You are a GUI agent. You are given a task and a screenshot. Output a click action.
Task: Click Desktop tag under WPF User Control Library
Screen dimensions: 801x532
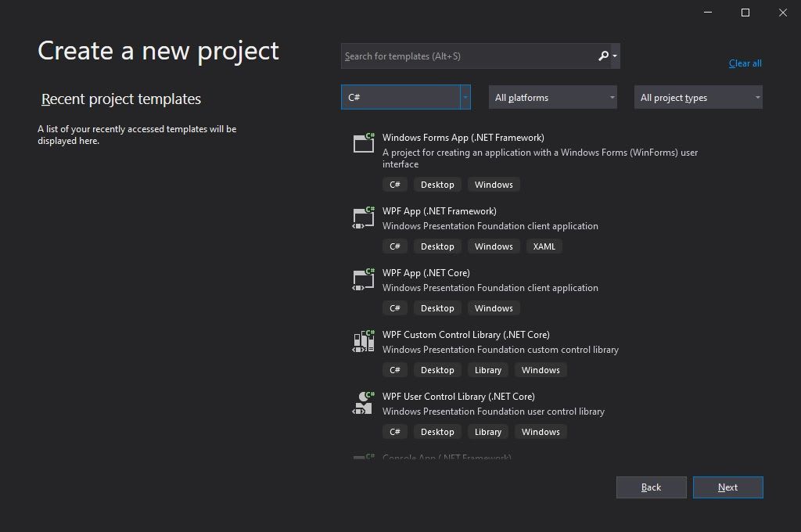click(x=437, y=432)
